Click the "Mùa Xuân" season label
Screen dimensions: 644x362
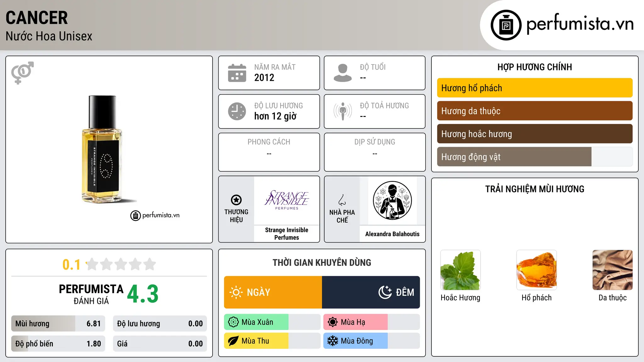pyautogui.click(x=257, y=322)
